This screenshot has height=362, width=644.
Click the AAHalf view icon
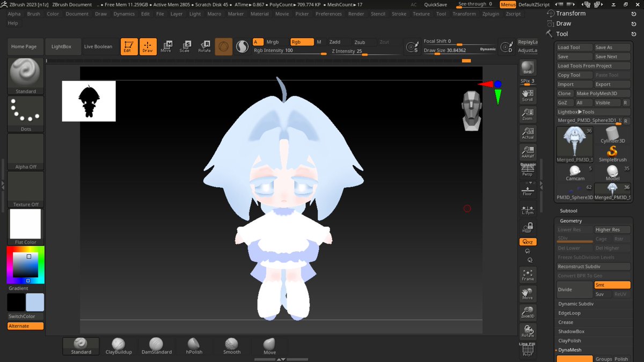point(528,152)
